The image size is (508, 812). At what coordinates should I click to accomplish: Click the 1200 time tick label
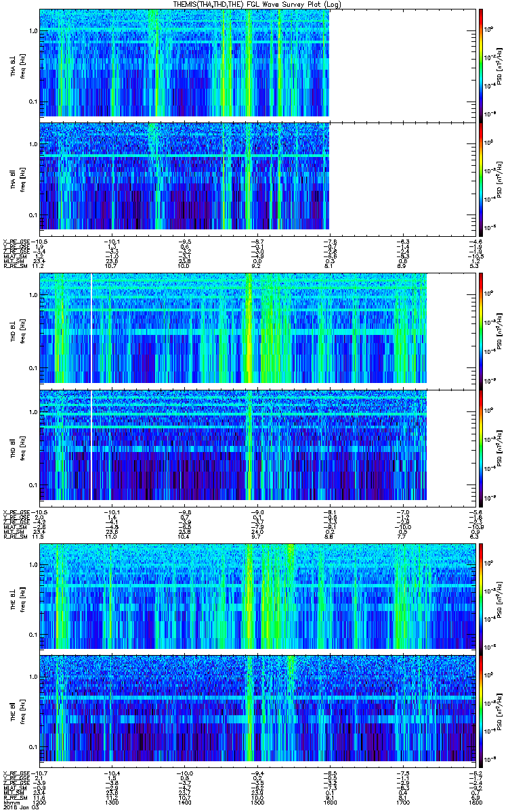click(x=39, y=802)
